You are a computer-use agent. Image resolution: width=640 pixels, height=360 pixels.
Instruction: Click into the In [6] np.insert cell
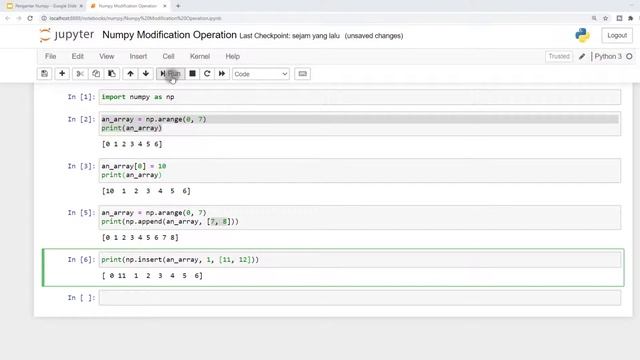[x=360, y=260]
